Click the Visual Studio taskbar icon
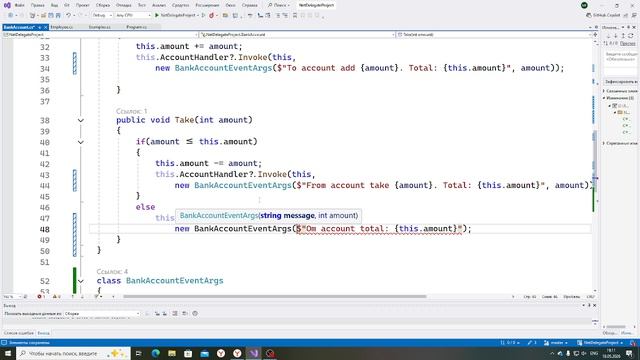The height and width of the screenshot is (360, 640). 254,353
